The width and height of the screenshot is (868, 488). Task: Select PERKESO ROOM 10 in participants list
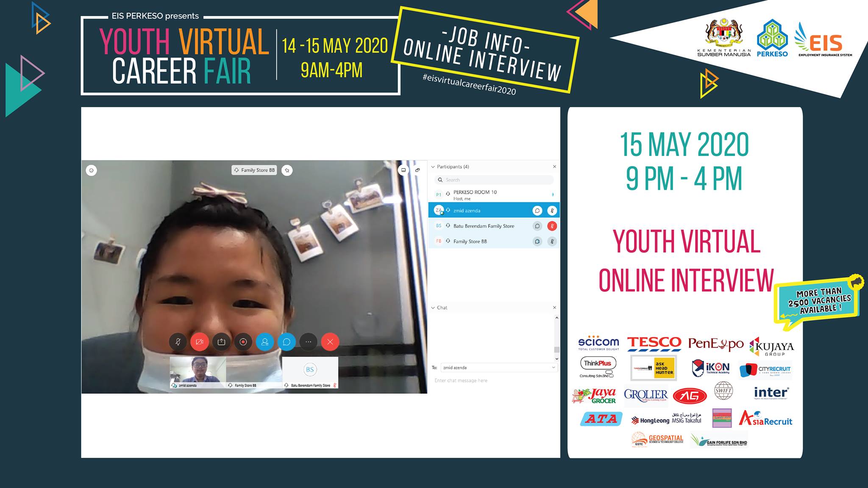coord(494,195)
